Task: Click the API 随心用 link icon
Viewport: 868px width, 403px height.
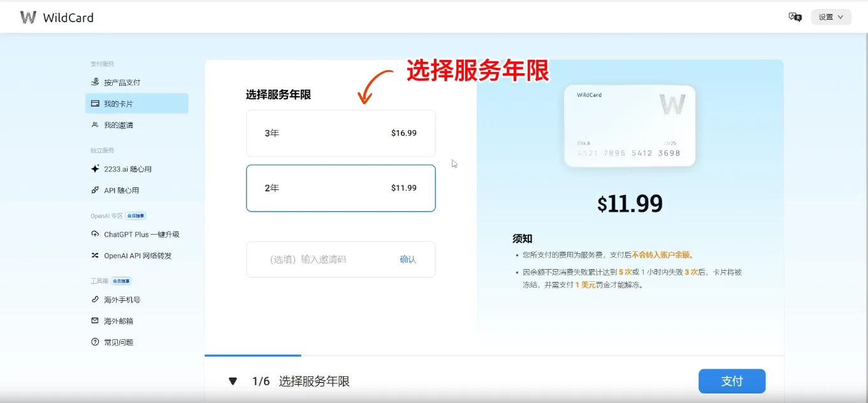Action: (x=95, y=190)
